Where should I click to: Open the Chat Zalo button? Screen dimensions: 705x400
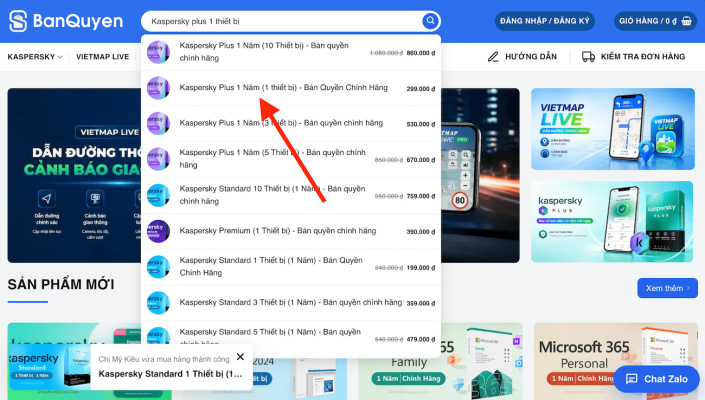click(656, 379)
